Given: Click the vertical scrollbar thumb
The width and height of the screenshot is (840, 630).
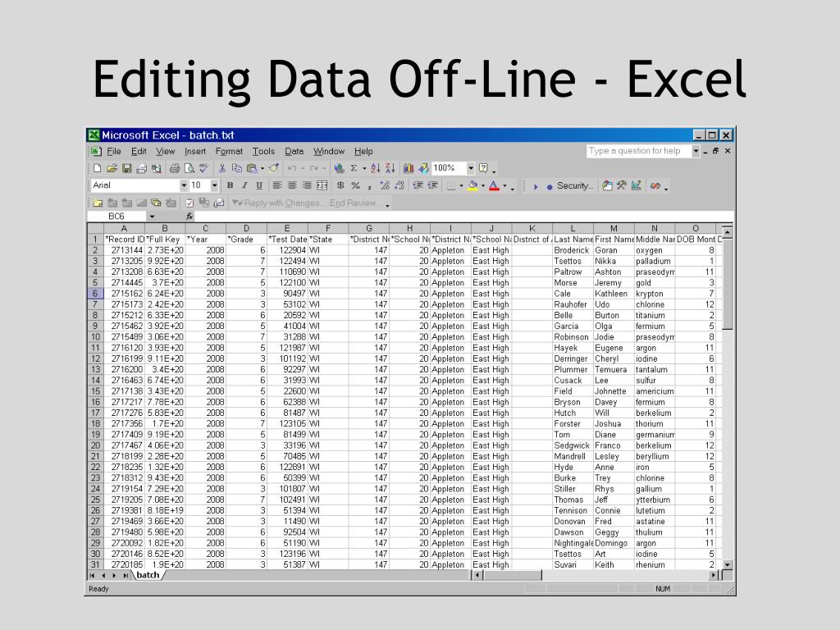Looking at the screenshot, I should coord(727,285).
